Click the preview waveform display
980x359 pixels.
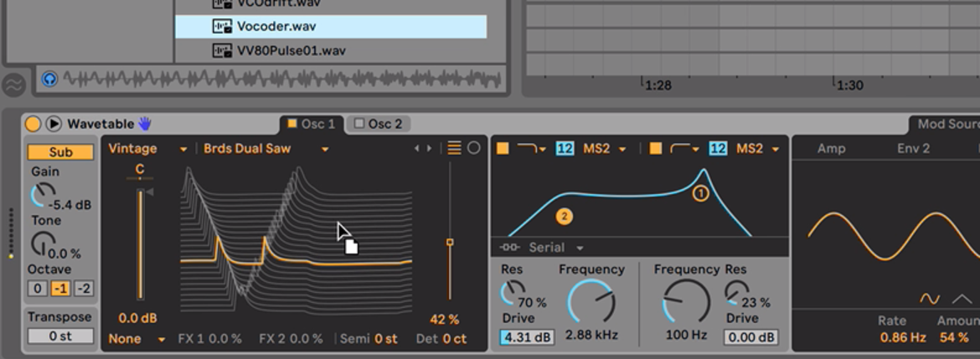coord(282,79)
